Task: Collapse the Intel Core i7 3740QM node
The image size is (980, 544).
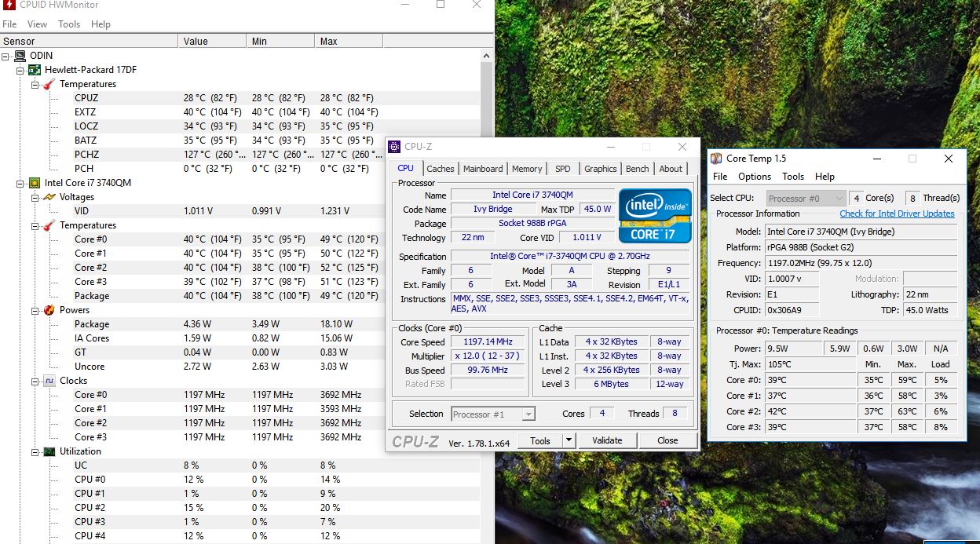Action: (20, 183)
